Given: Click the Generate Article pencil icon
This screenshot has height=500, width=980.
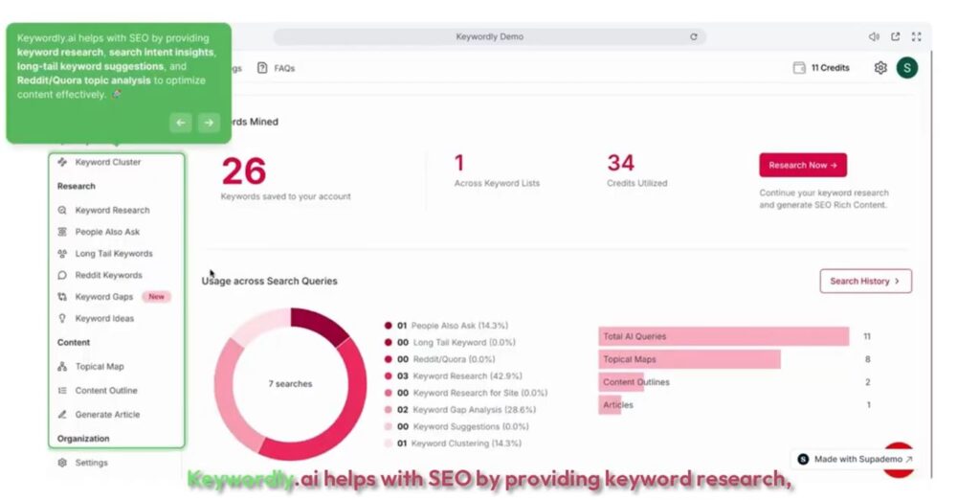Looking at the screenshot, I should click(62, 414).
